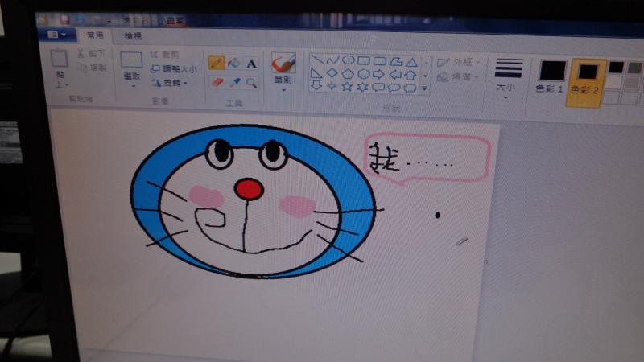
Task: Activate Color 1 (色彩 1)
Action: pos(551,76)
